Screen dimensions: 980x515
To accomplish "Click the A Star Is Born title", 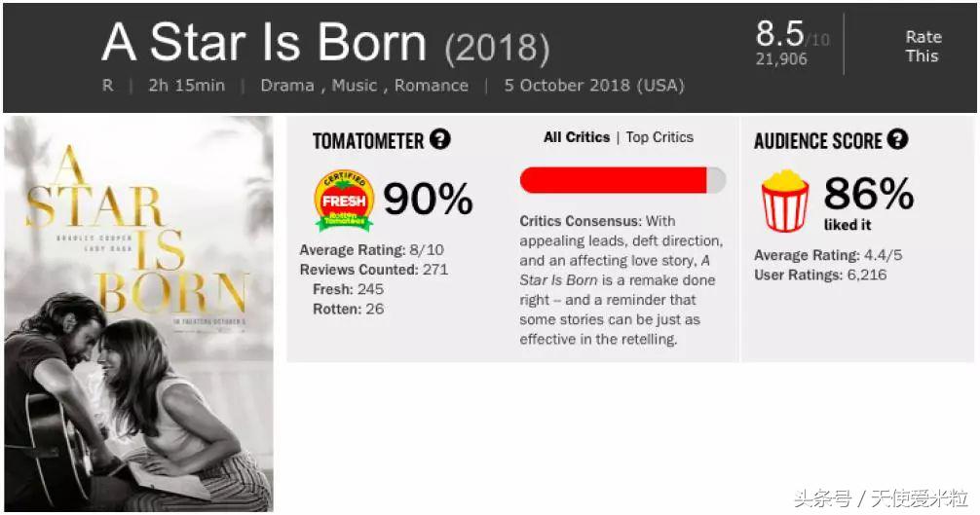I will 264,43.
